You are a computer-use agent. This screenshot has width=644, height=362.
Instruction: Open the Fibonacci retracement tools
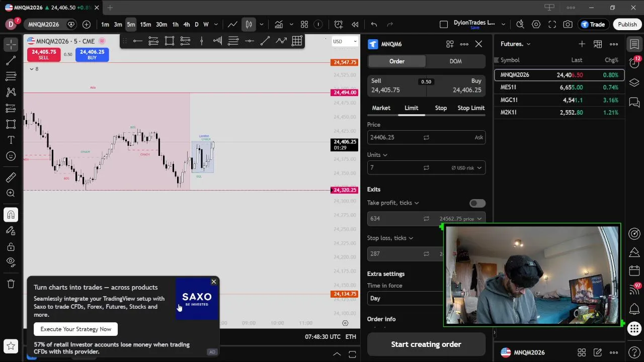pyautogui.click(x=11, y=76)
